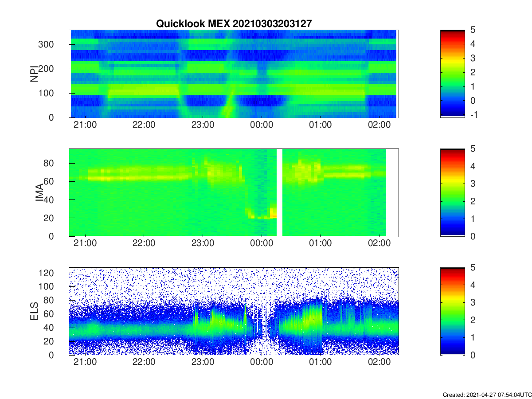Image resolution: width=532 pixels, height=399 pixels.
Task: Click the NPI spectrogram panel
Action: coord(234,74)
